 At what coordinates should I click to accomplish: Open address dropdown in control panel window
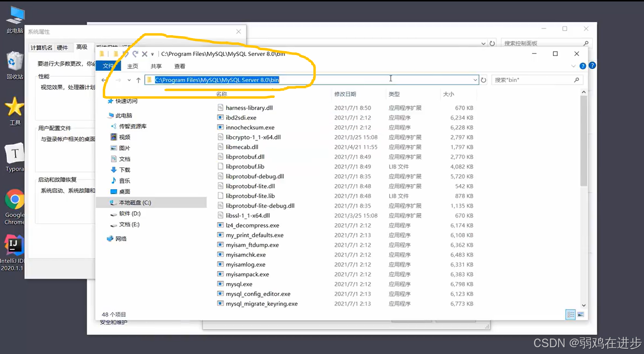coord(484,43)
